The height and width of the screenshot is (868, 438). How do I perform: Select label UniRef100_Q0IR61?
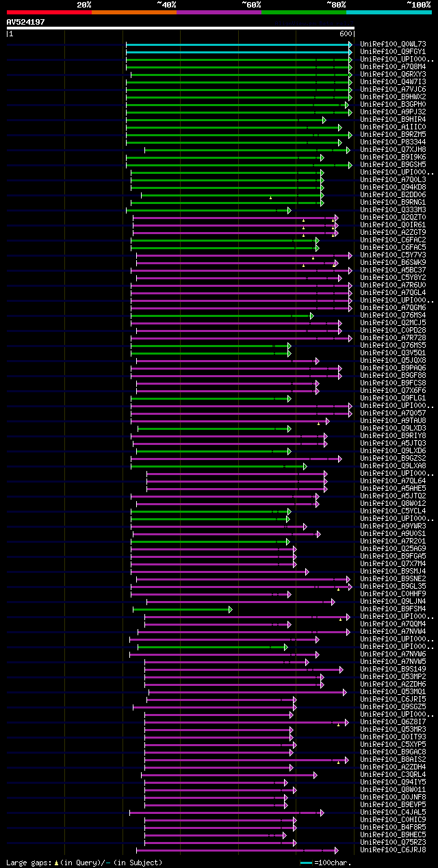point(393,225)
